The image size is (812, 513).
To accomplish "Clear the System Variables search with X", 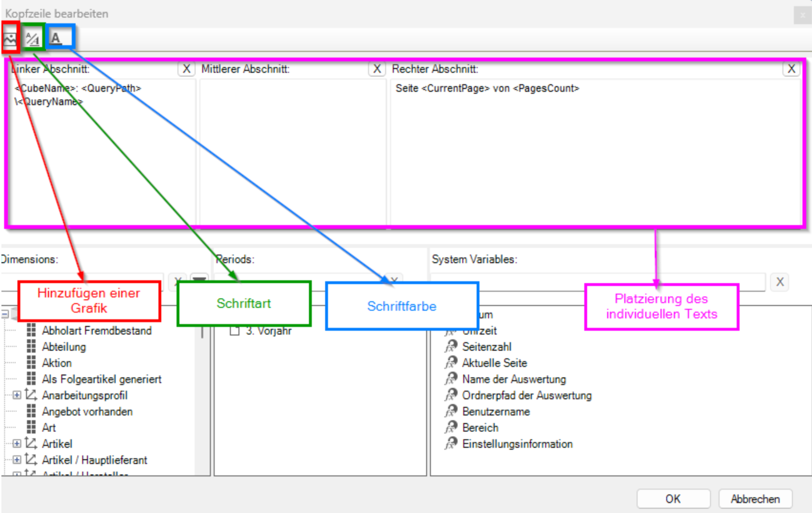I will (x=780, y=282).
